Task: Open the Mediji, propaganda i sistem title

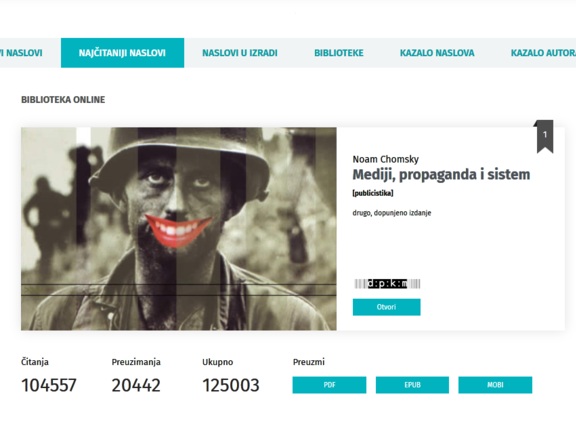Action: pyautogui.click(x=441, y=175)
